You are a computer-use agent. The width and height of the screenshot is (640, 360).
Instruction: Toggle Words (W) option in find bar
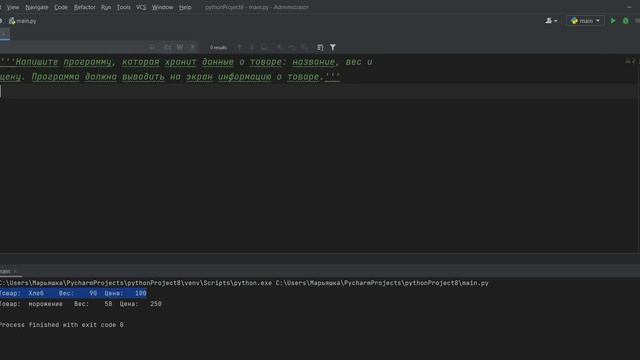[x=180, y=47]
